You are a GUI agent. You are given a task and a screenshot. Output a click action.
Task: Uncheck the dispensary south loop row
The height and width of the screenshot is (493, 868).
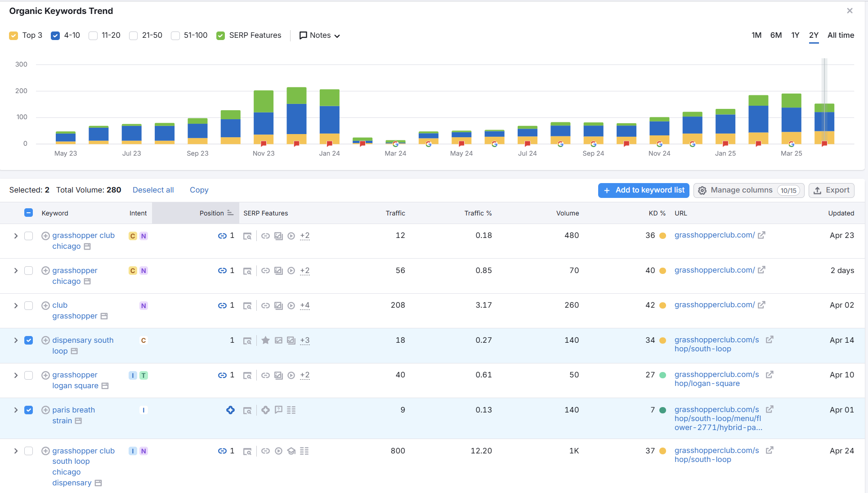click(28, 341)
